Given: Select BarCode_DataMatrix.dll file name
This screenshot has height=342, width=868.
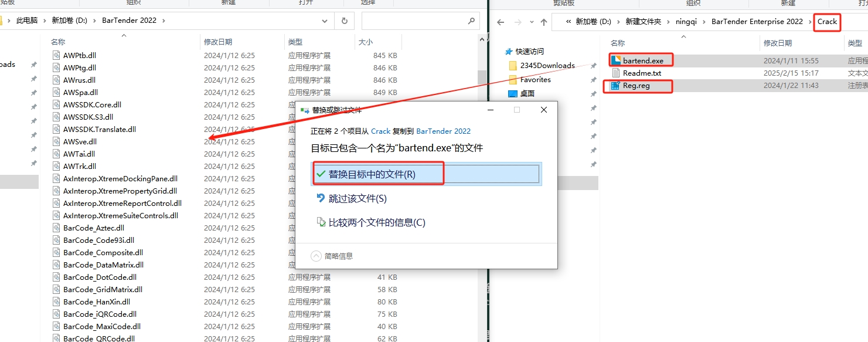Looking at the screenshot, I should 103,265.
